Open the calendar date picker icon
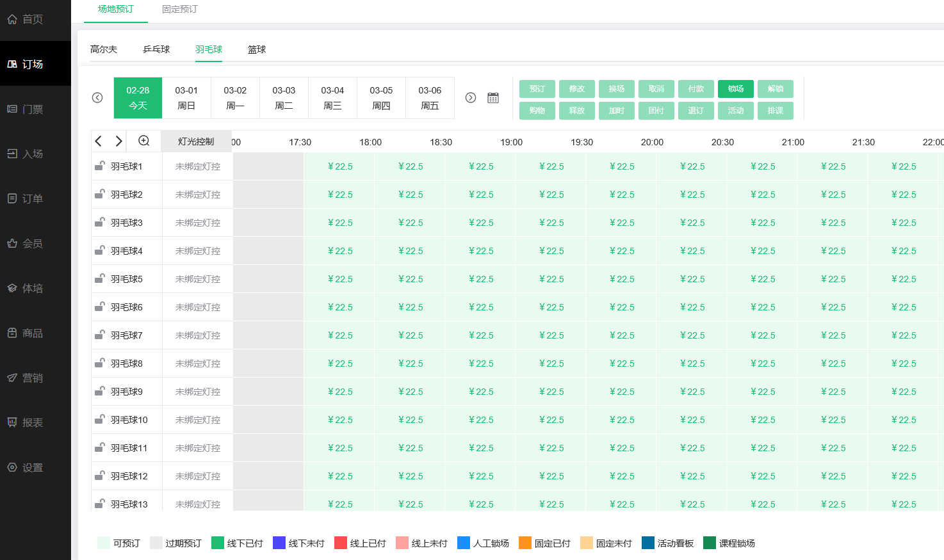This screenshot has height=560, width=944. [493, 98]
